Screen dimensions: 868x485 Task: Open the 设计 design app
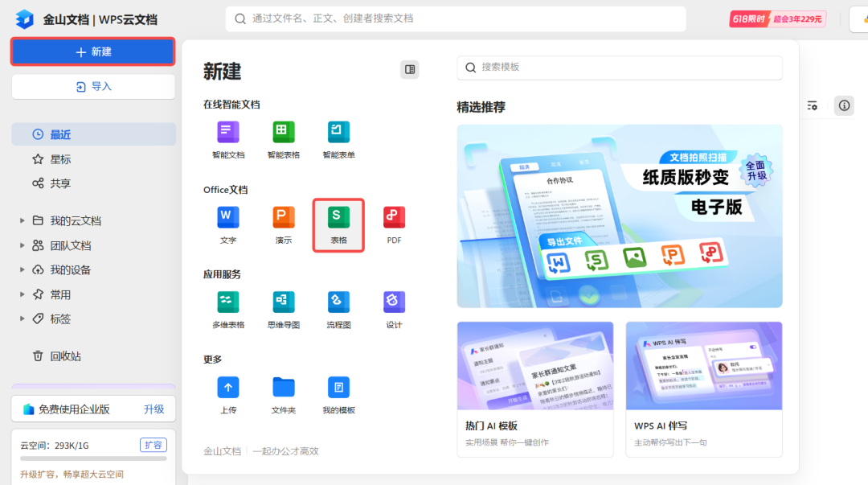(394, 310)
